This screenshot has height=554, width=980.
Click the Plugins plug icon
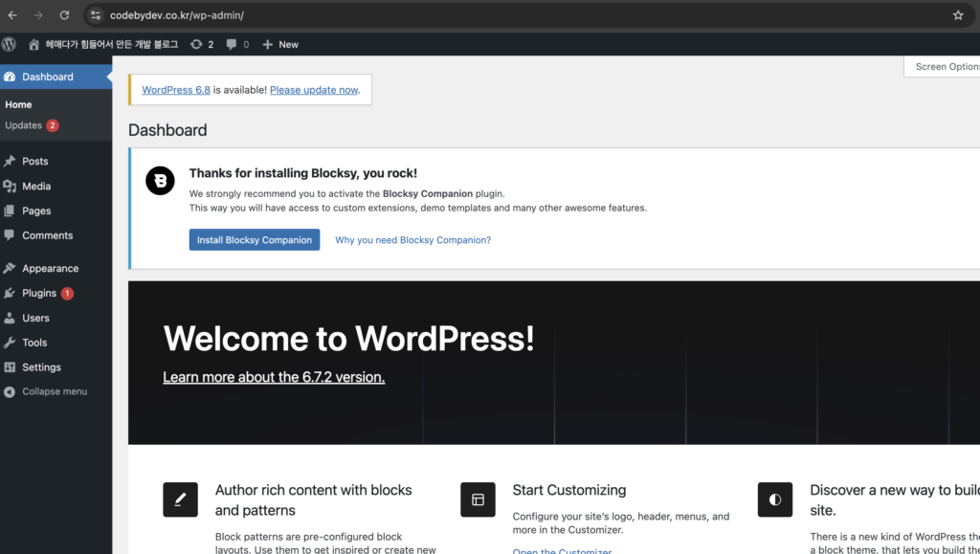click(10, 293)
